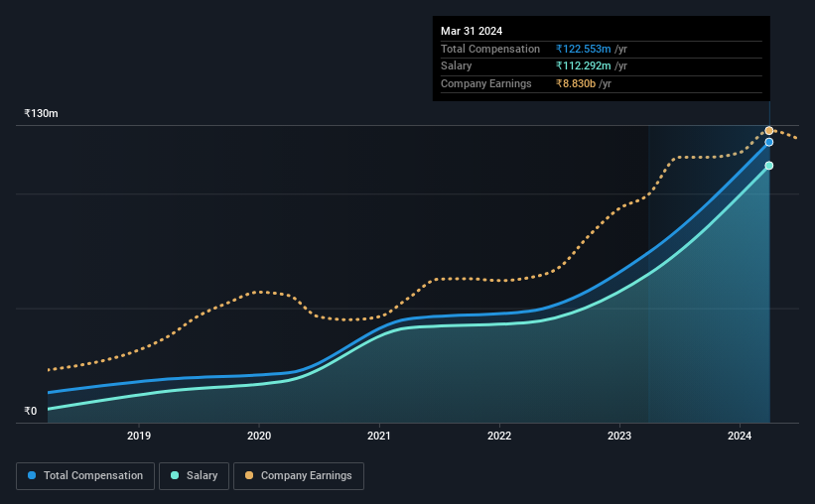The image size is (815, 504).
Task: Click the Total Compensation tooltip row label
Action: [490, 49]
